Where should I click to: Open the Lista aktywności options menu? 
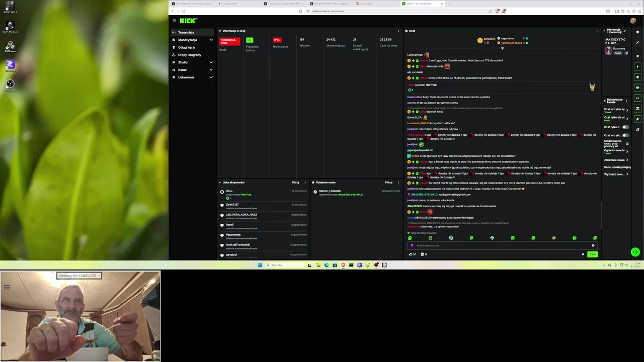coord(305,183)
